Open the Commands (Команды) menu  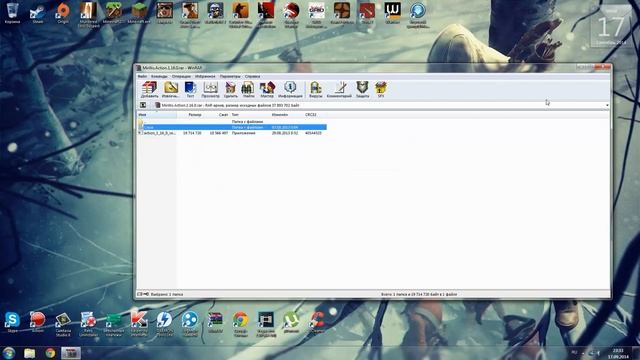(159, 76)
